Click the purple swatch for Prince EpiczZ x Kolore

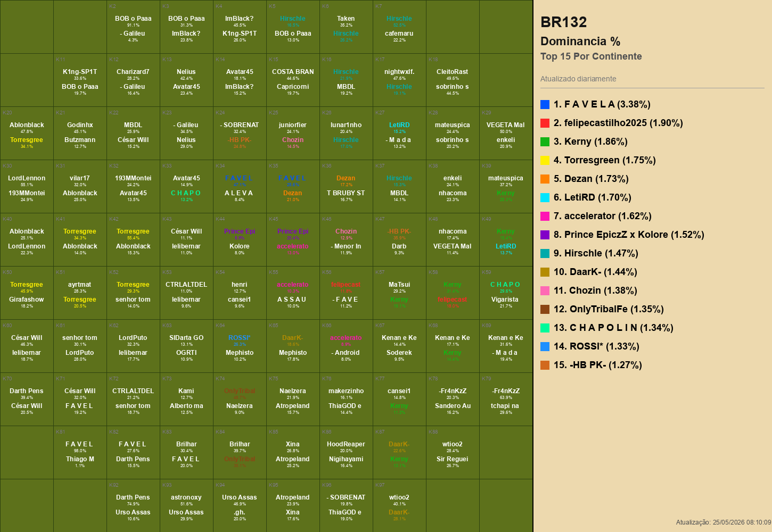[x=545, y=235]
